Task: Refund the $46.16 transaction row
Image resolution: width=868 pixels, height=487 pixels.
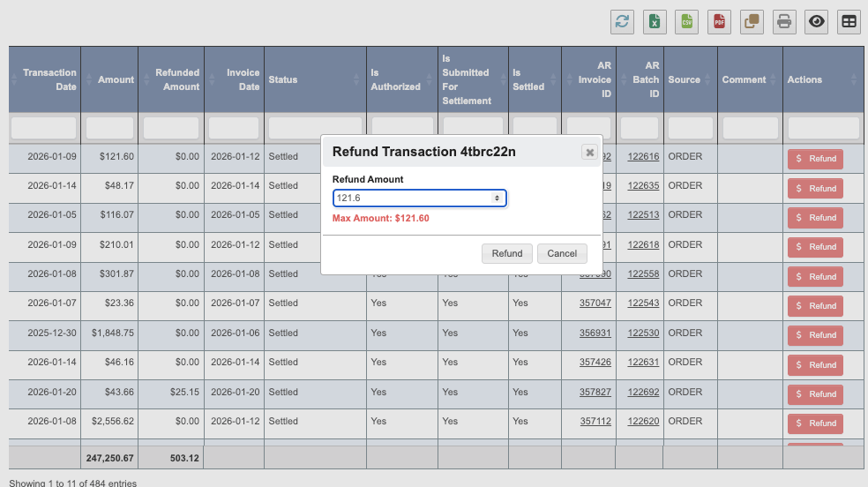Action: 815,364
